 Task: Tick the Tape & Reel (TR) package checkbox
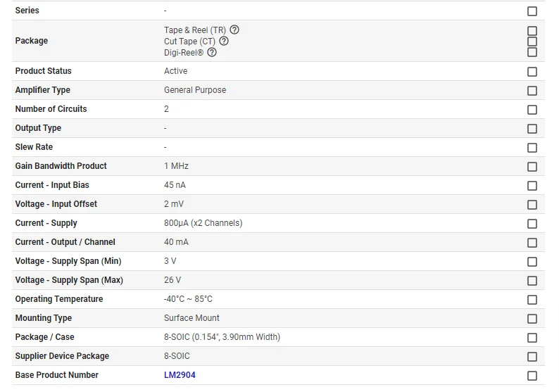coord(532,31)
